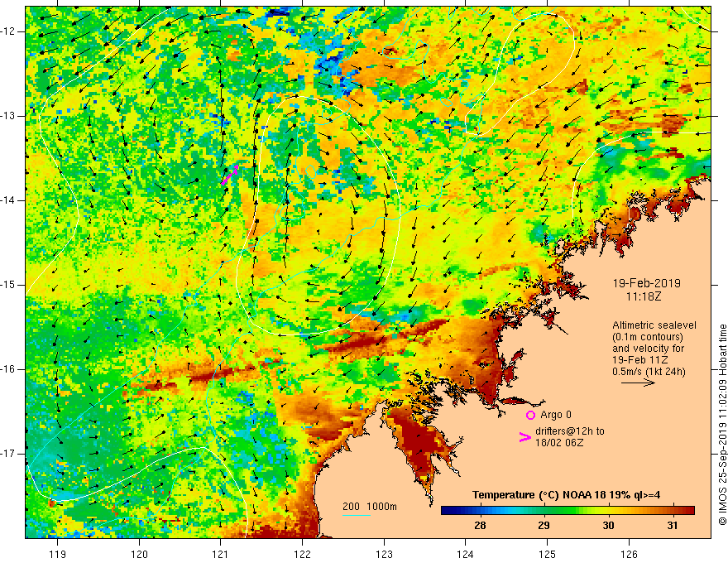The image size is (728, 563).
Task: Click the latitude axis label -13
Action: 8,116
